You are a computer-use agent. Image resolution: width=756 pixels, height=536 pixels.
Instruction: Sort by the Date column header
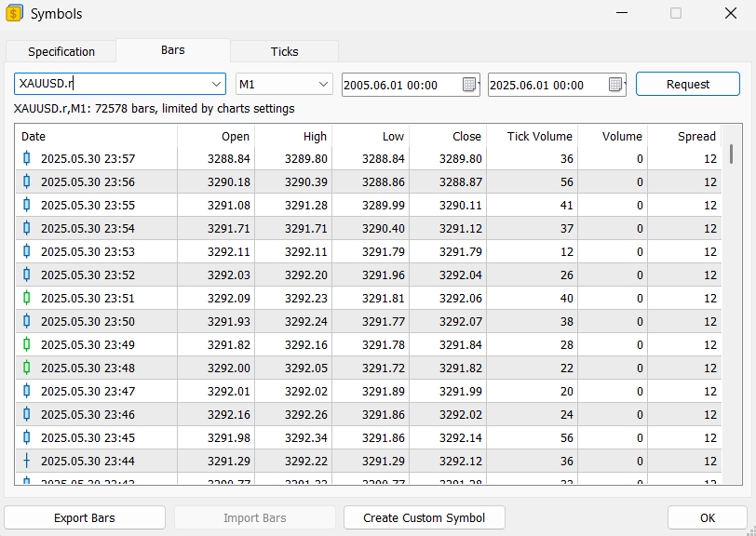pos(97,137)
